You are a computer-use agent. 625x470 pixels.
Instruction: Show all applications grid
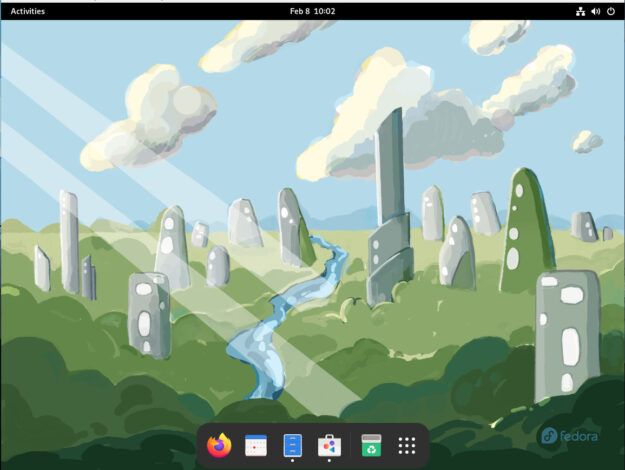(x=407, y=446)
